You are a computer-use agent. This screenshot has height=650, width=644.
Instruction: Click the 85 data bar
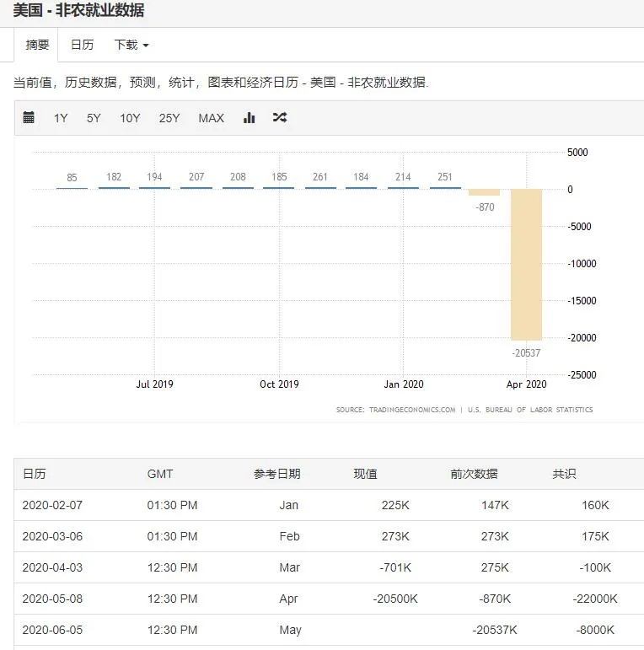point(72,188)
